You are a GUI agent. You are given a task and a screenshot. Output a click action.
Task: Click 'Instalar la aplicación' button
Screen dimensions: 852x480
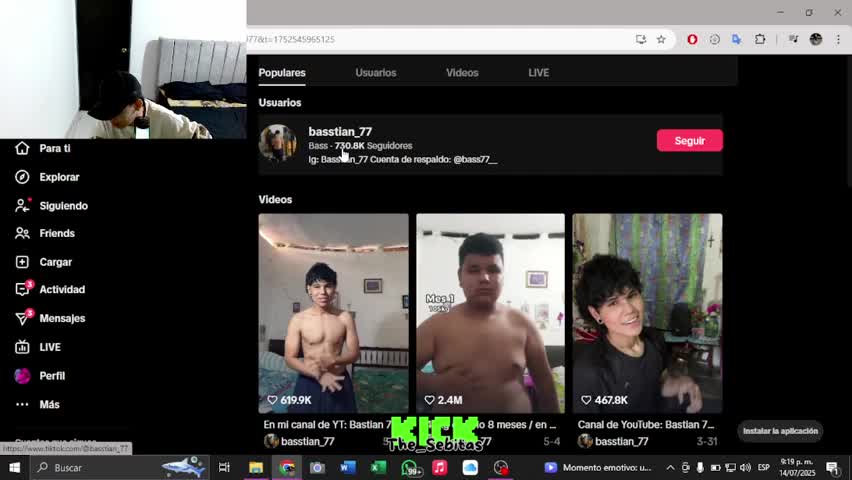click(780, 431)
